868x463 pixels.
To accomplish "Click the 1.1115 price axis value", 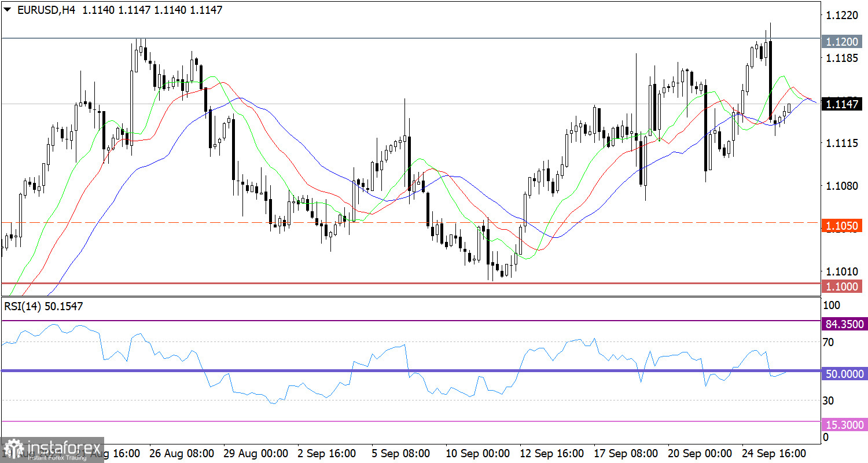I will pos(842,143).
